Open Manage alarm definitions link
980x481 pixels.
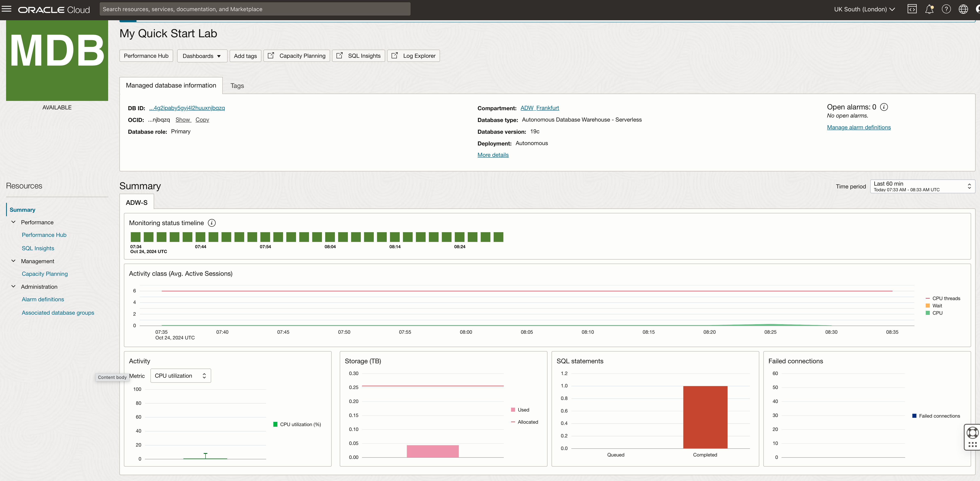(x=859, y=127)
